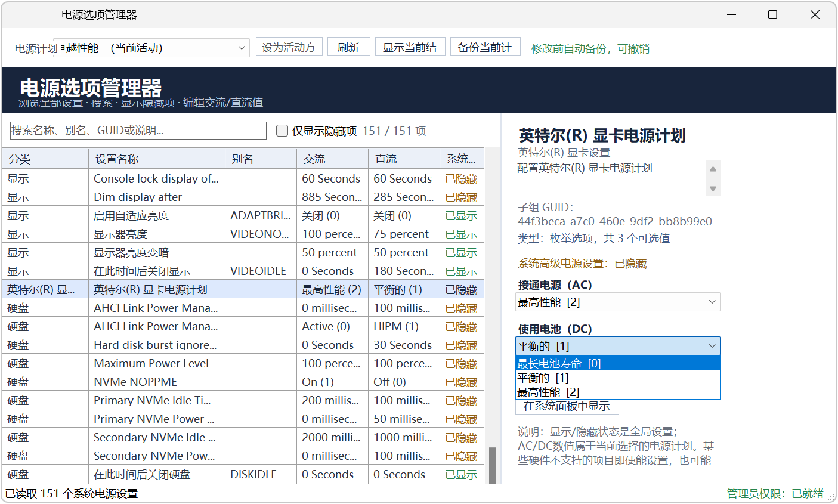Click the 管理员权限: 已就绪 status text
The image size is (838, 504).
(775, 493)
